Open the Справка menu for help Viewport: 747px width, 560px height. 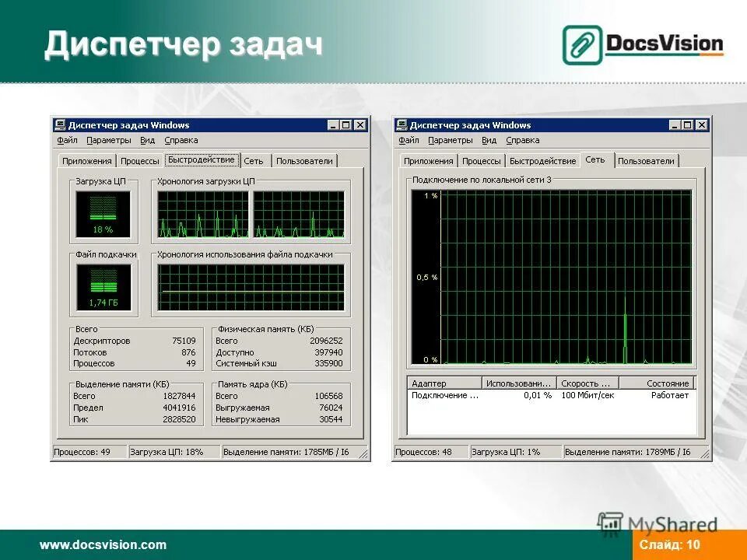click(181, 140)
